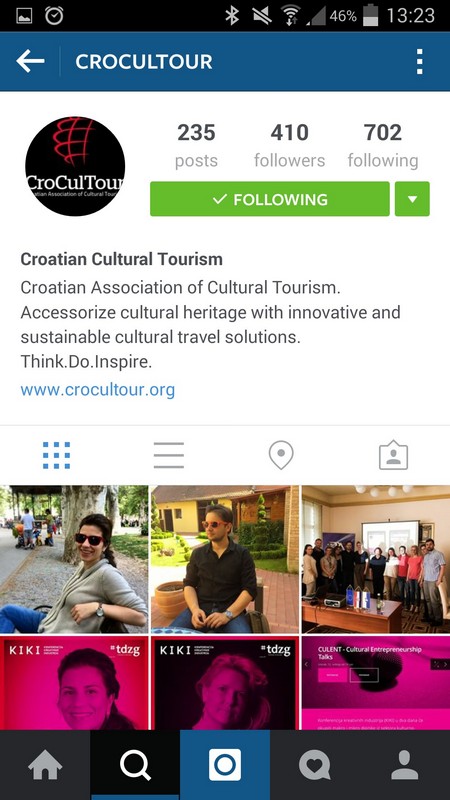Tap the CroCulTour profile picture

pyautogui.click(x=75, y=166)
